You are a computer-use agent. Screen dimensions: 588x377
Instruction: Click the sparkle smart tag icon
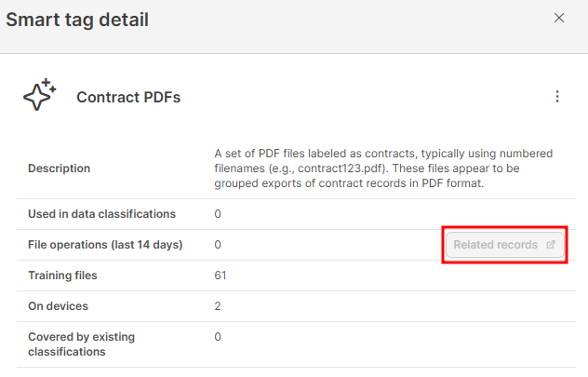pyautogui.click(x=40, y=96)
